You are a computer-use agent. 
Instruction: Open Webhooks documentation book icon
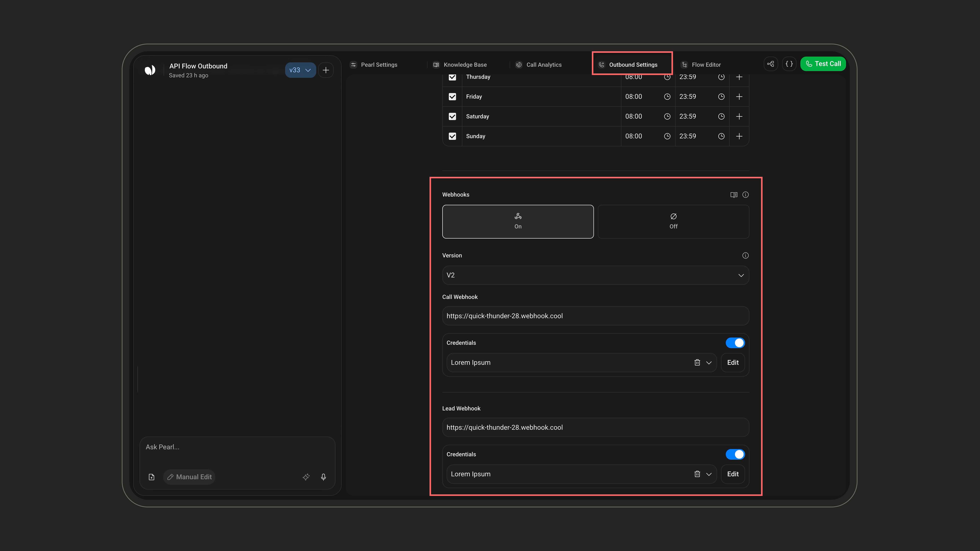click(x=734, y=195)
